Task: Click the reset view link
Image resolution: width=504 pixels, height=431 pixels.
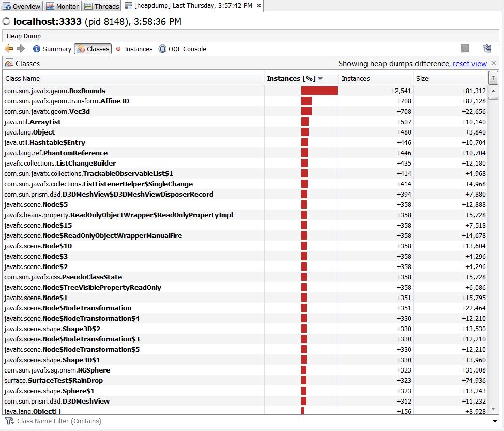Action: click(469, 64)
